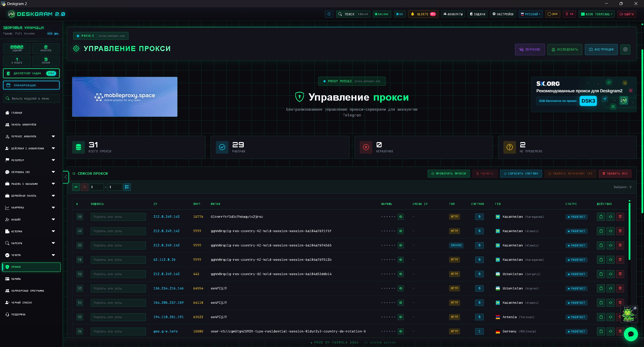The image size is (644, 347).
Task: Recheck proxy row 49 with refresh icon
Action: click(x=611, y=231)
